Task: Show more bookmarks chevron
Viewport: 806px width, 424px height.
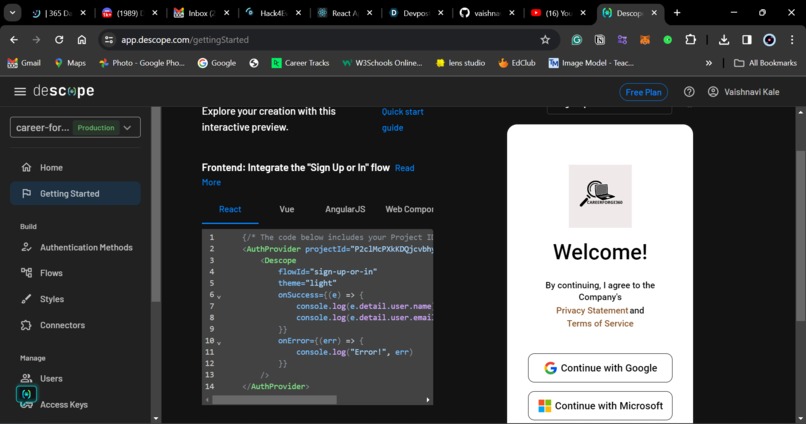Action: [x=709, y=63]
